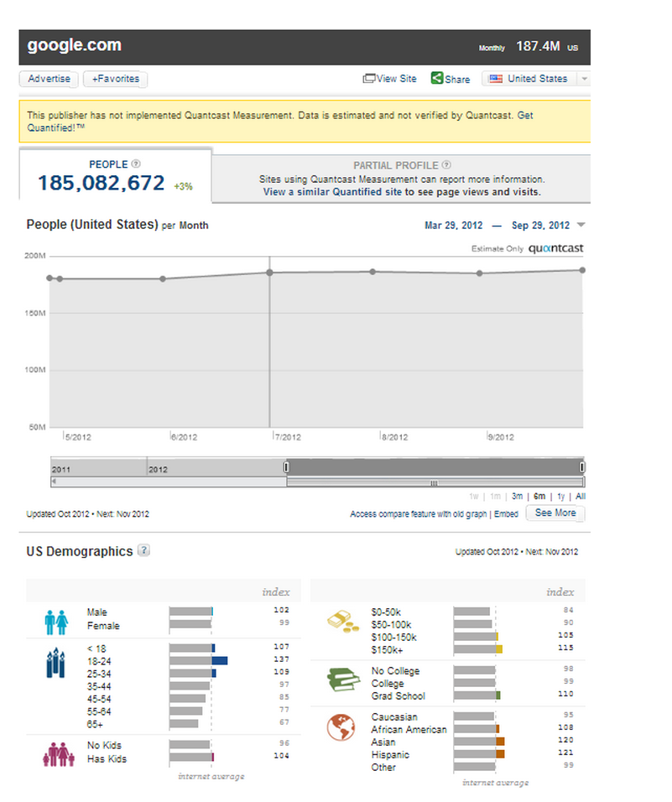Expand the date range dropdown arrow
Viewport: 672px width, 802px height.
(x=581, y=225)
